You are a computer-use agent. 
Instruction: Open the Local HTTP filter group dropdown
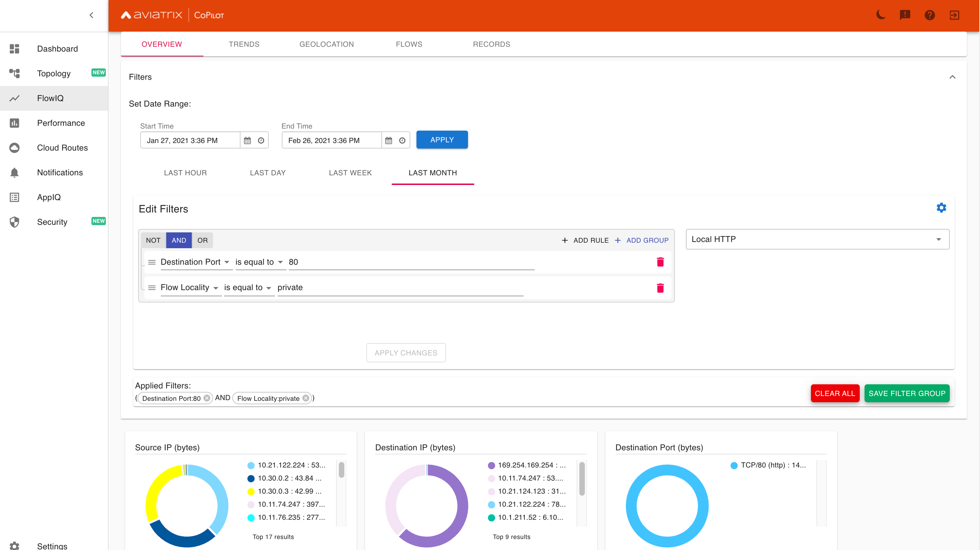click(x=817, y=239)
